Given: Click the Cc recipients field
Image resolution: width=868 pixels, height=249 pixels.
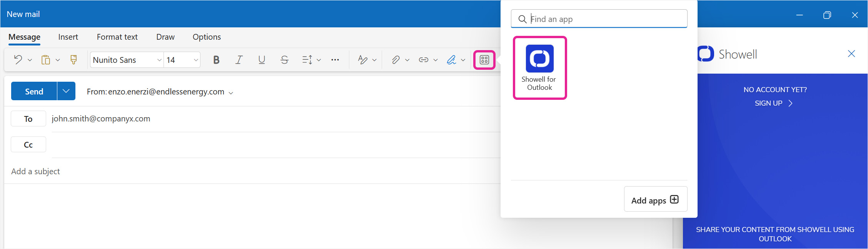Looking at the screenshot, I should point(276,145).
